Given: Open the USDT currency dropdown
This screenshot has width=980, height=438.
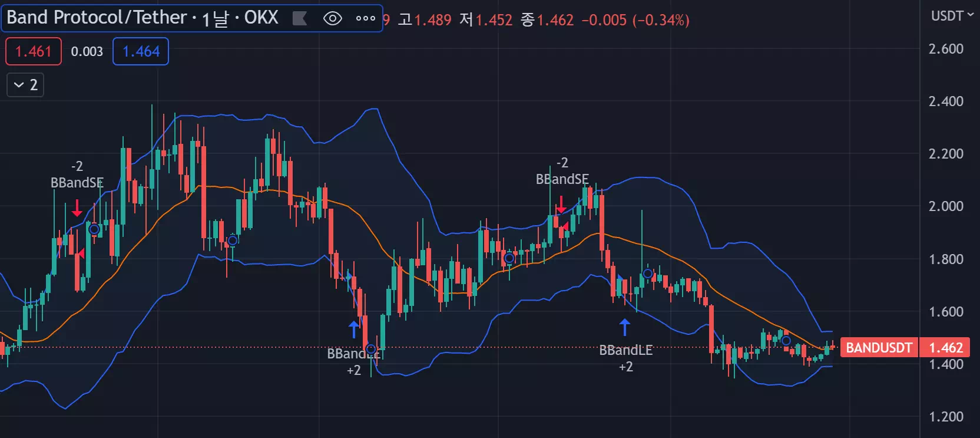Looking at the screenshot, I should click(x=952, y=16).
